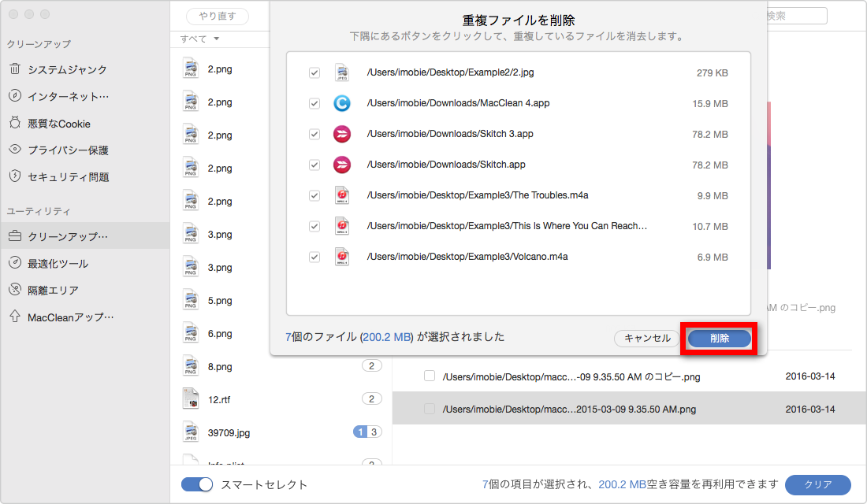Click the 悪質なCookie bug icon
867x504 pixels.
[x=15, y=123]
